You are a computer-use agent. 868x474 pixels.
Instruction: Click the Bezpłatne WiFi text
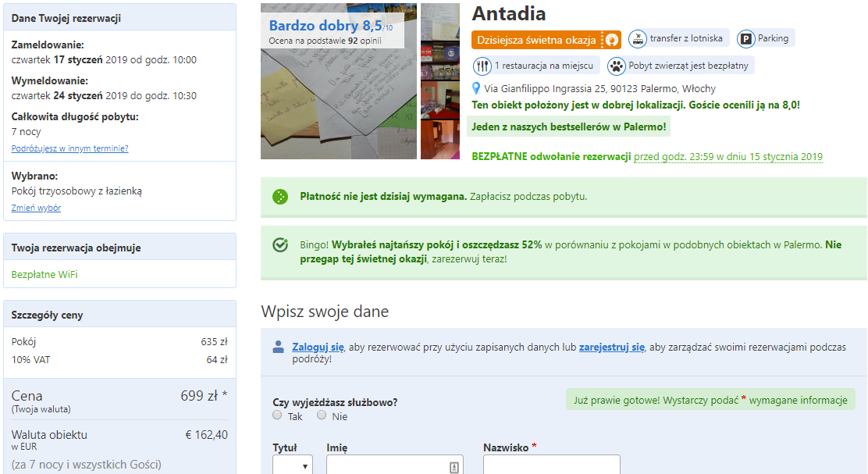(x=44, y=275)
